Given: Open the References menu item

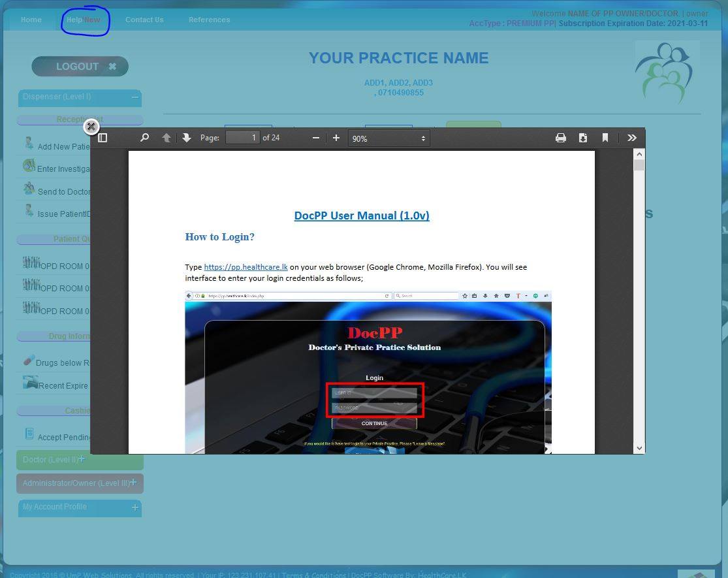Looking at the screenshot, I should pyautogui.click(x=210, y=20).
